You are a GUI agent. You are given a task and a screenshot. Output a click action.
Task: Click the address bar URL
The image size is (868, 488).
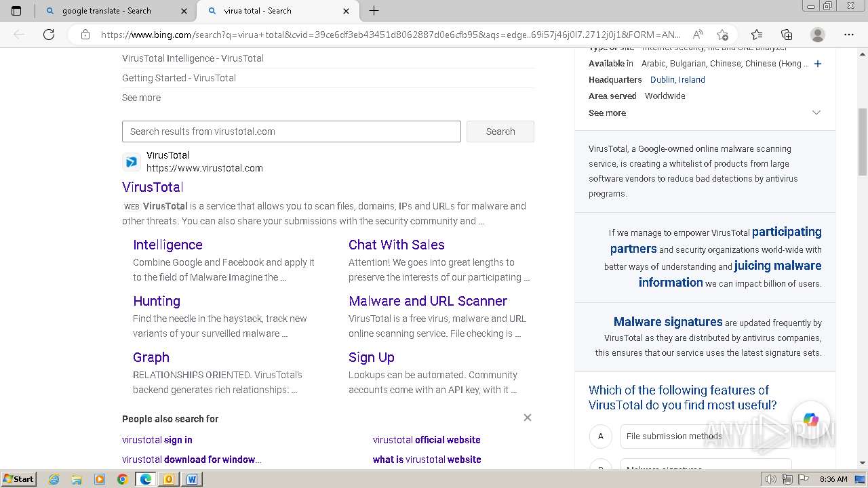tap(391, 35)
